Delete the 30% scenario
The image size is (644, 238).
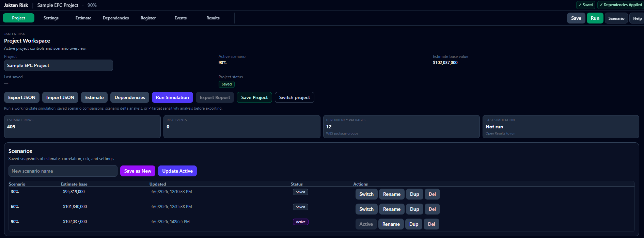pyautogui.click(x=432, y=194)
